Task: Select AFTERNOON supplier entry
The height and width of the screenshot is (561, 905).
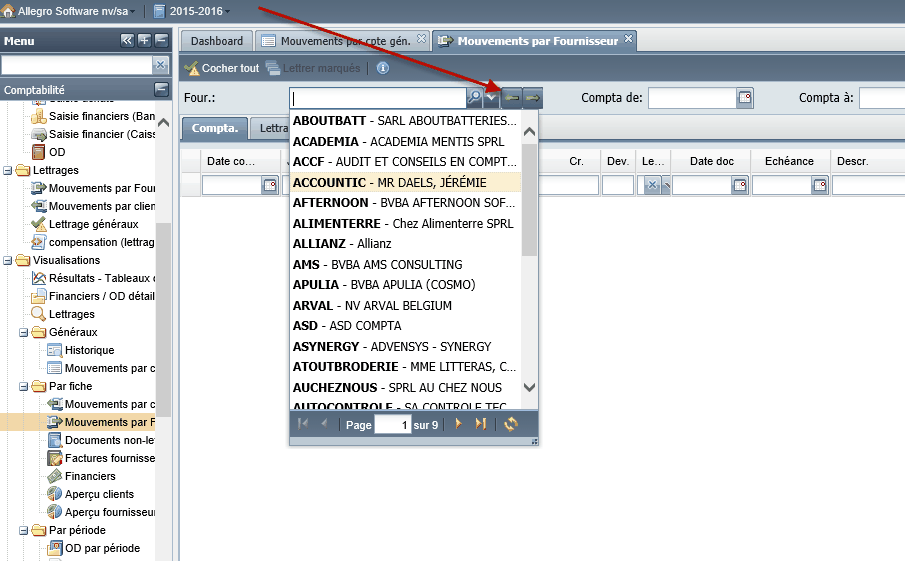Action: (x=405, y=203)
